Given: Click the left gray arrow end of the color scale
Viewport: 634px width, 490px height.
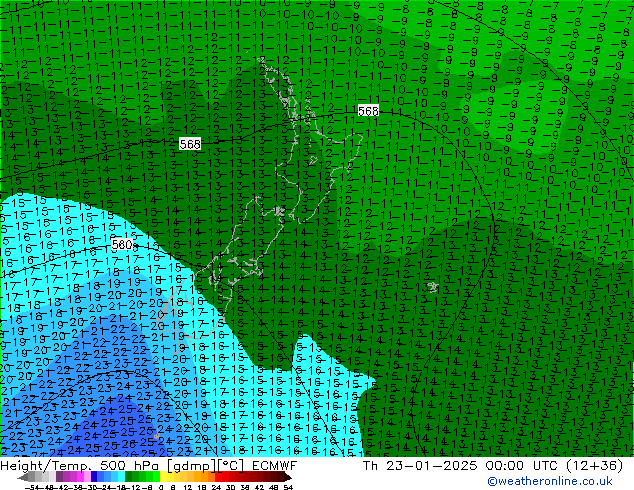Looking at the screenshot, I should [x=22, y=477].
